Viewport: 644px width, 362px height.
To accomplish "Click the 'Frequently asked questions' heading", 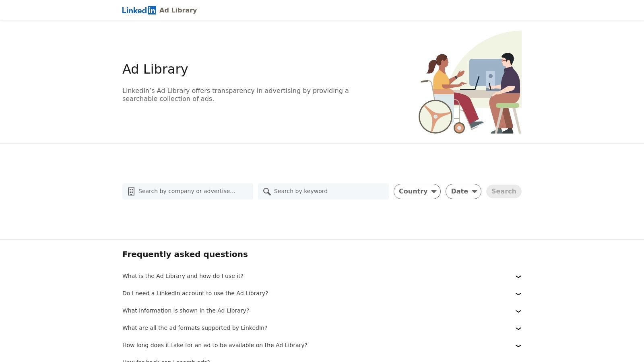I will click(185, 254).
